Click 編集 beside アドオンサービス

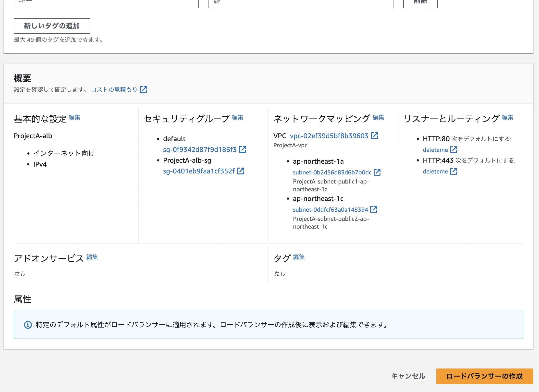coord(92,257)
